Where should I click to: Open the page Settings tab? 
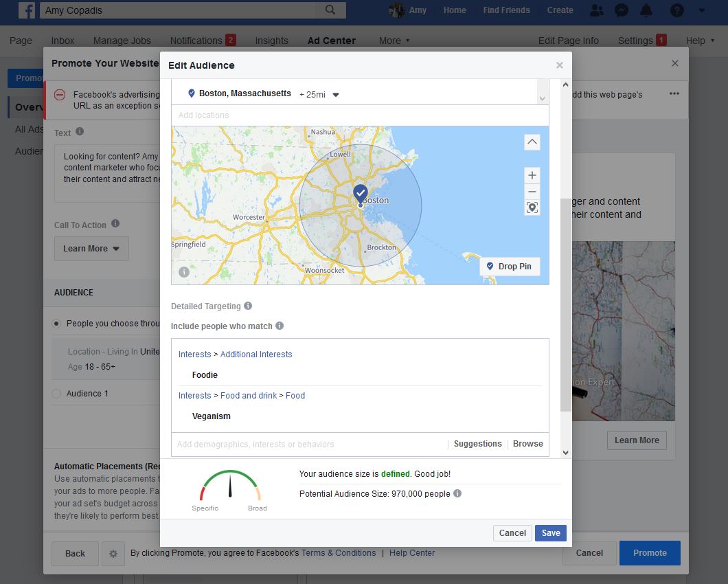tap(642, 41)
